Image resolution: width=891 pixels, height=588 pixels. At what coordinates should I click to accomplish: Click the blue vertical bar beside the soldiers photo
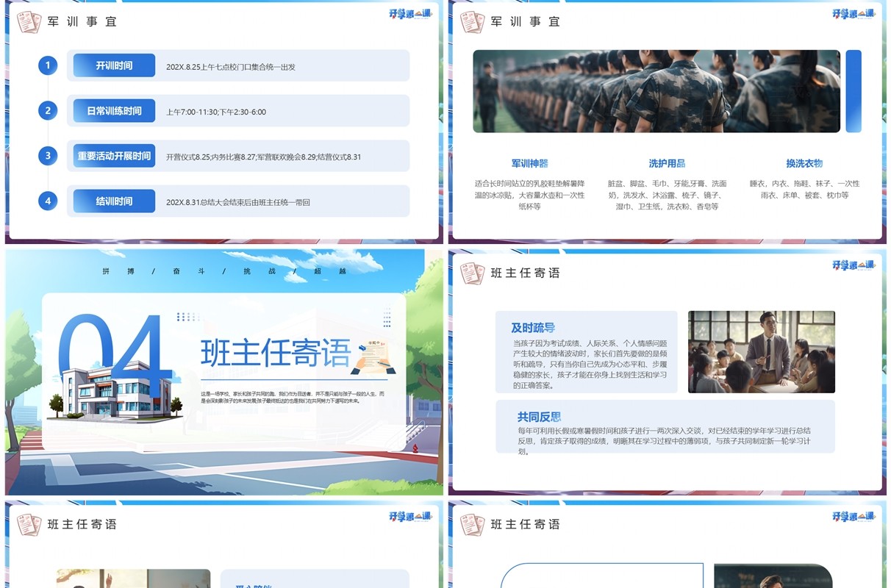(x=854, y=91)
